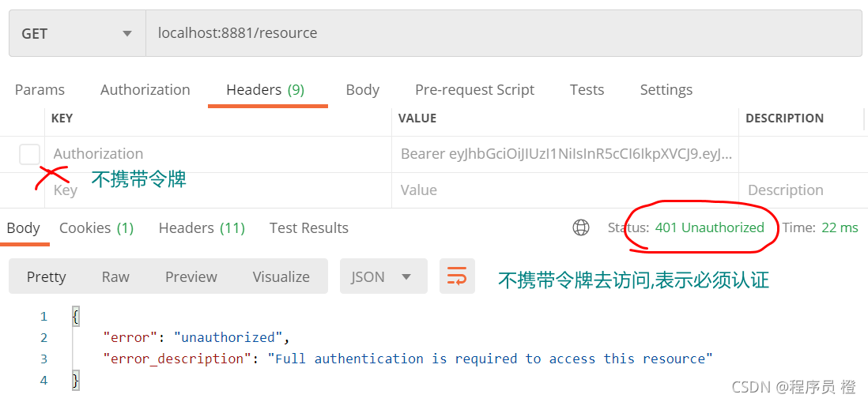Open the response Cookies (1) tab
The height and width of the screenshot is (402, 868).
(x=96, y=227)
